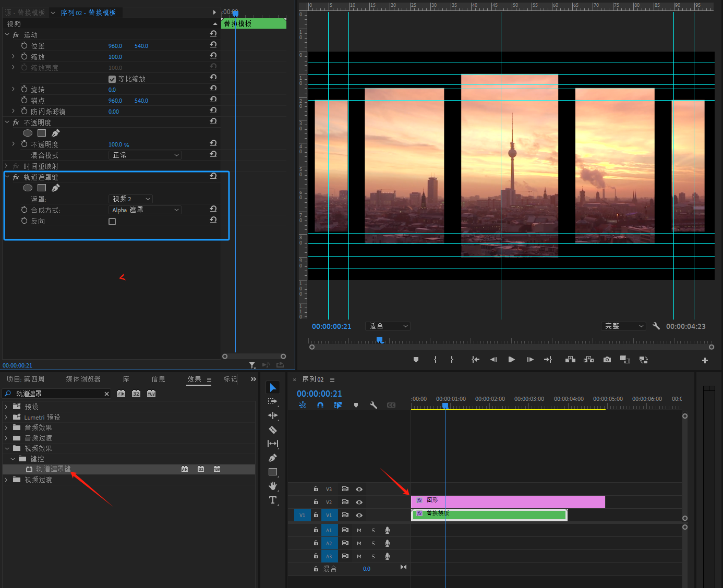The height and width of the screenshot is (588, 723).
Task: Open the 适合 zoom level dropdown
Action: click(388, 326)
